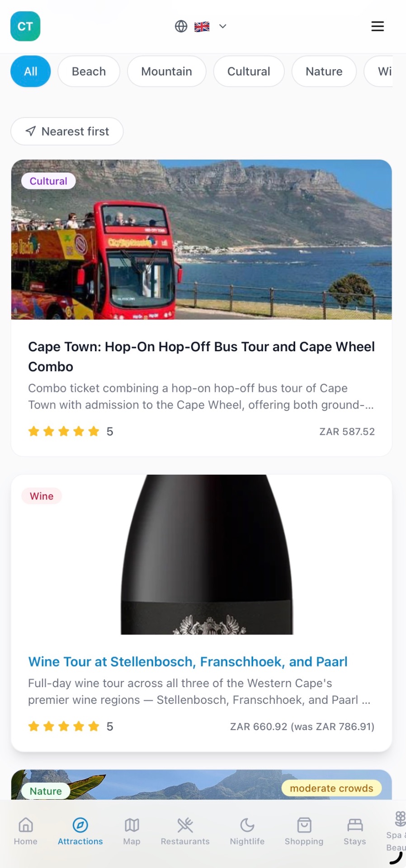This screenshot has width=406, height=868.
Task: Filter attractions by Nature
Action: pos(324,71)
